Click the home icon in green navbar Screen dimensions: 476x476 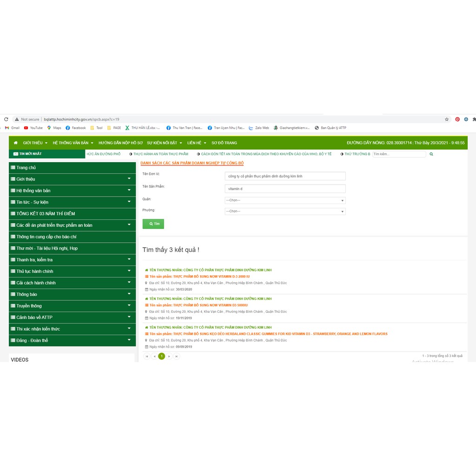(x=16, y=143)
